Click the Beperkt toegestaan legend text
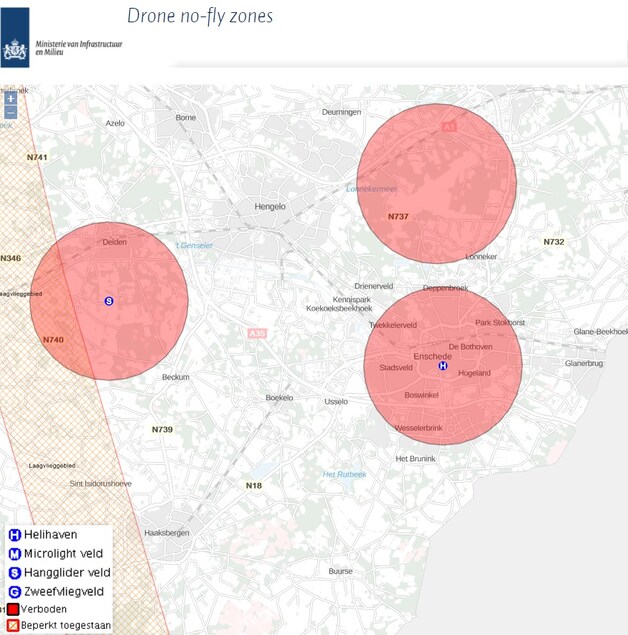The width and height of the screenshot is (628, 635). pyautogui.click(x=66, y=626)
